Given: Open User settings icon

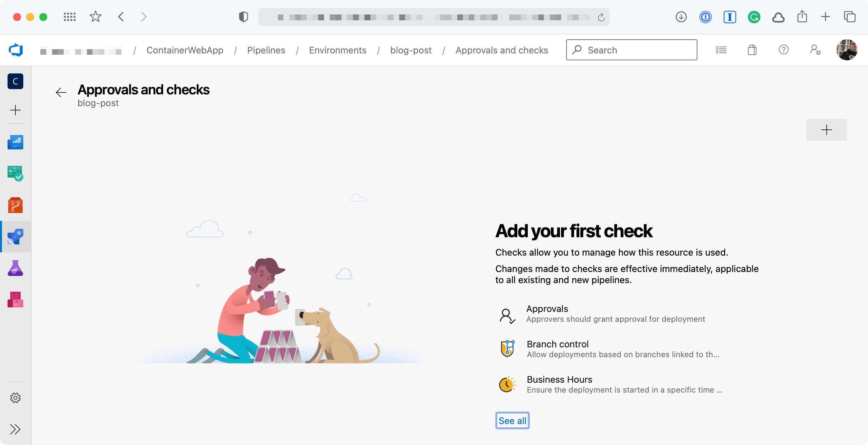Looking at the screenshot, I should tap(815, 50).
